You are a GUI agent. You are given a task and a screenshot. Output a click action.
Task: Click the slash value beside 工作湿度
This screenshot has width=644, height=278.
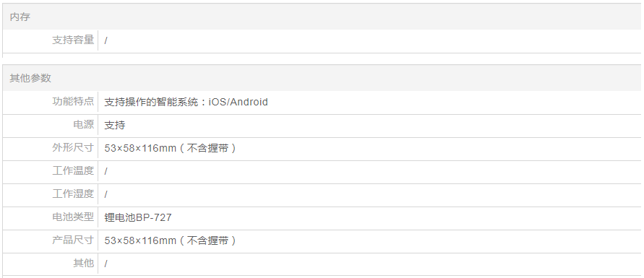(106, 194)
